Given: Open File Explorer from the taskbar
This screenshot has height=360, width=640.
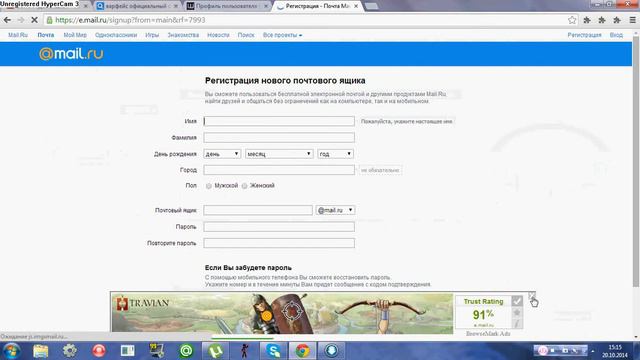Looking at the screenshot, I should [x=40, y=351].
